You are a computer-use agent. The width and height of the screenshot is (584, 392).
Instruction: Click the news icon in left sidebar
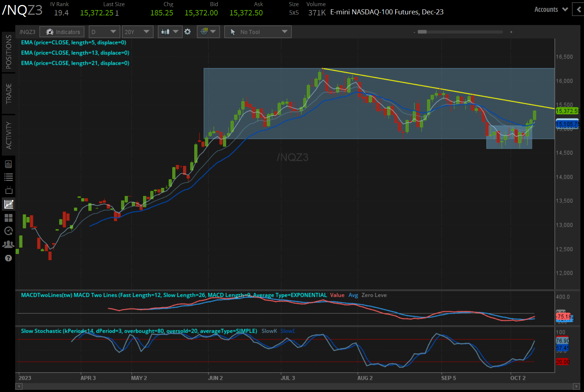[9, 164]
